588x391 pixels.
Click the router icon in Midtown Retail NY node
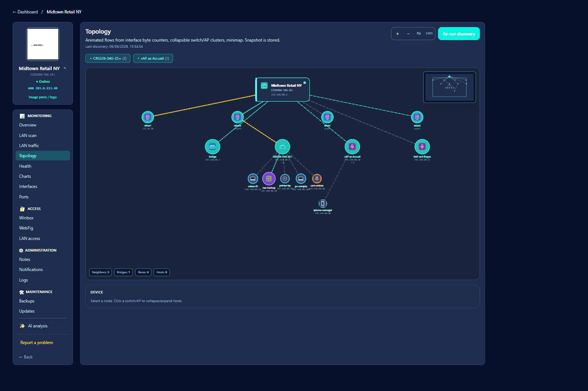(x=264, y=86)
